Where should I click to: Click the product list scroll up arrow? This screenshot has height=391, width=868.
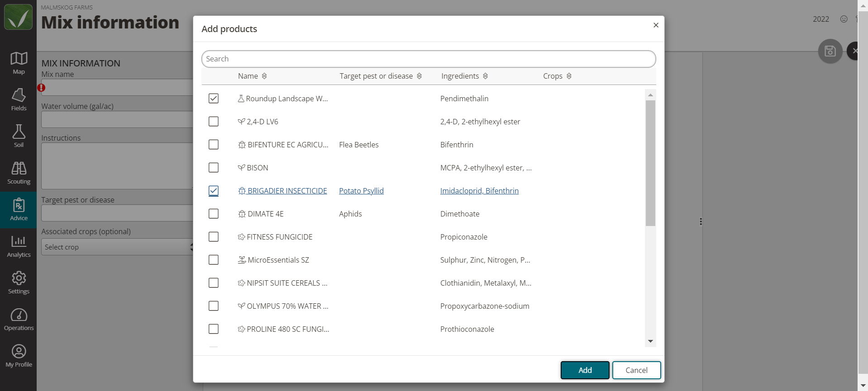[650, 95]
